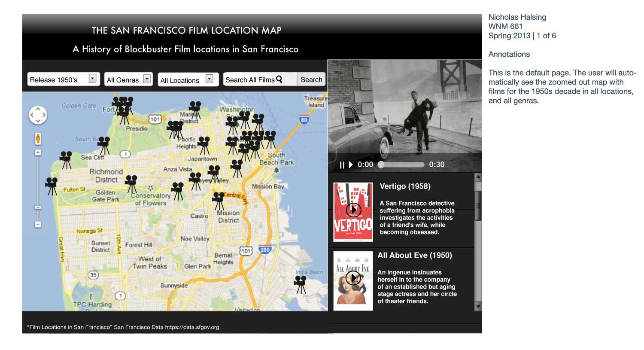644x350 pixels.
Task: Click the video progress slider knob
Action: pos(381,164)
